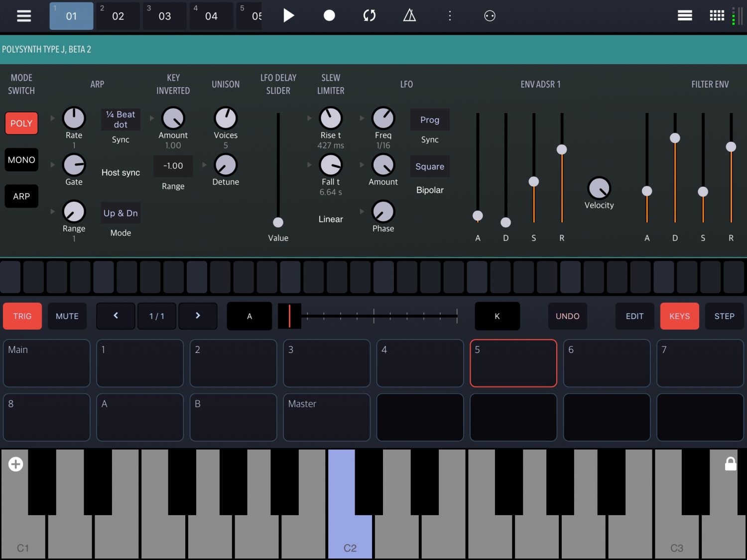Switch to the list view icon
Screen dimensions: 747x560
click(x=685, y=16)
